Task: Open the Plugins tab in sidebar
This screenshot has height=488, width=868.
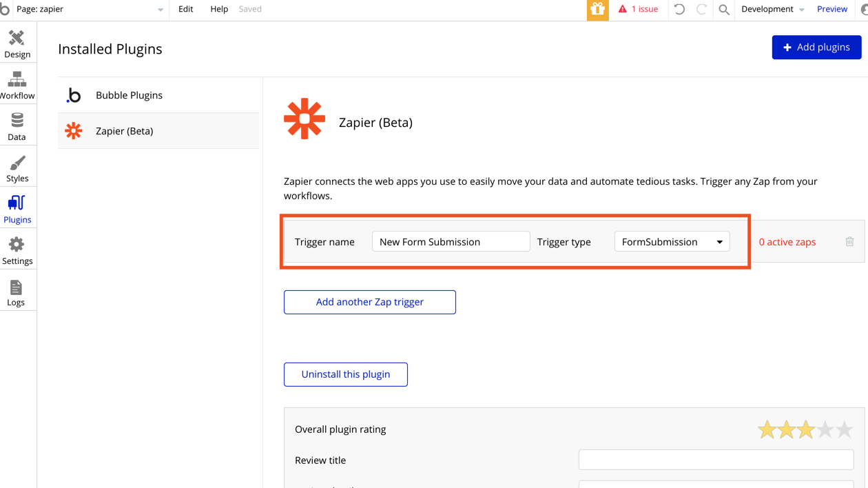Action: [17, 210]
